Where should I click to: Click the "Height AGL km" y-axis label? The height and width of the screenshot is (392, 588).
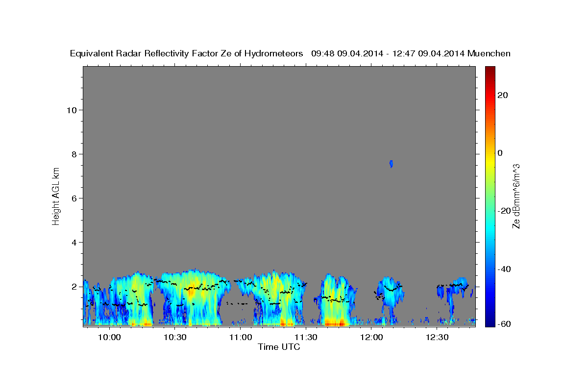(56, 196)
